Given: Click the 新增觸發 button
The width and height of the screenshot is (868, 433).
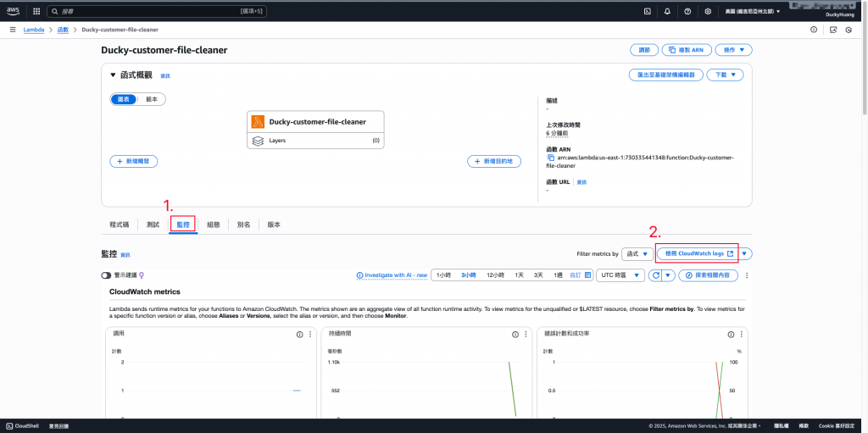Looking at the screenshot, I should (x=133, y=161).
